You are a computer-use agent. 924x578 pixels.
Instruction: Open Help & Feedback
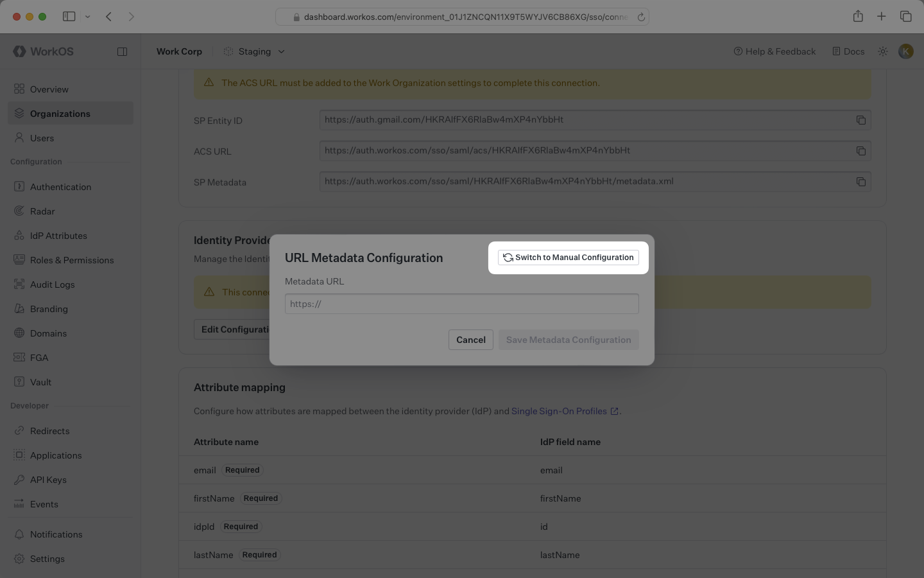pos(774,51)
